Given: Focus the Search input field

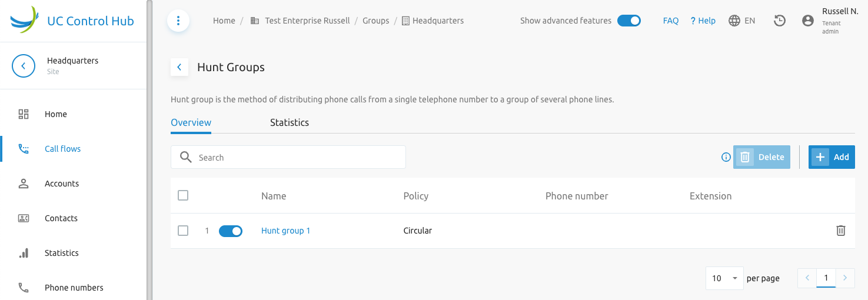Looking at the screenshot, I should click(288, 157).
